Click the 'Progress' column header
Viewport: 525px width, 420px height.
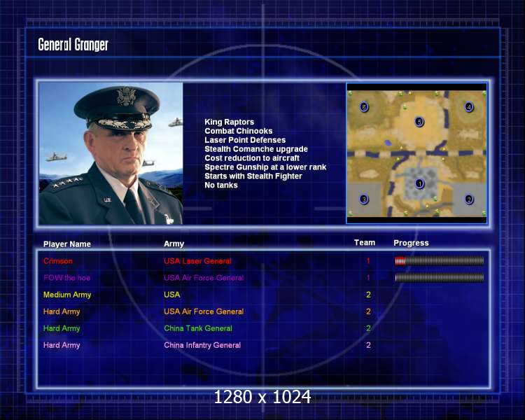point(411,243)
